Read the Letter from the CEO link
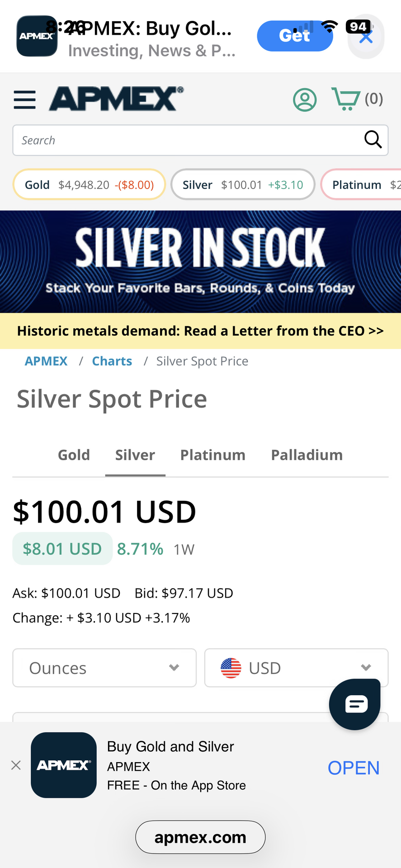The image size is (401, 868). click(200, 331)
